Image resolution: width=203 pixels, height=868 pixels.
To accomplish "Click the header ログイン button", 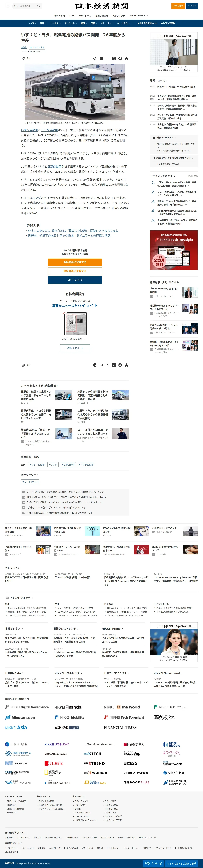I will (192, 6).
